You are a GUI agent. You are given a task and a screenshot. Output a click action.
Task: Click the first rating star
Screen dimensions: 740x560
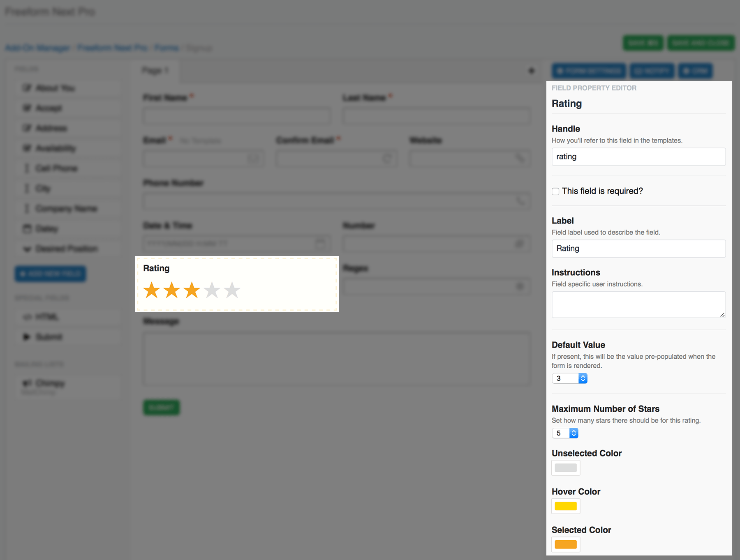pyautogui.click(x=152, y=290)
